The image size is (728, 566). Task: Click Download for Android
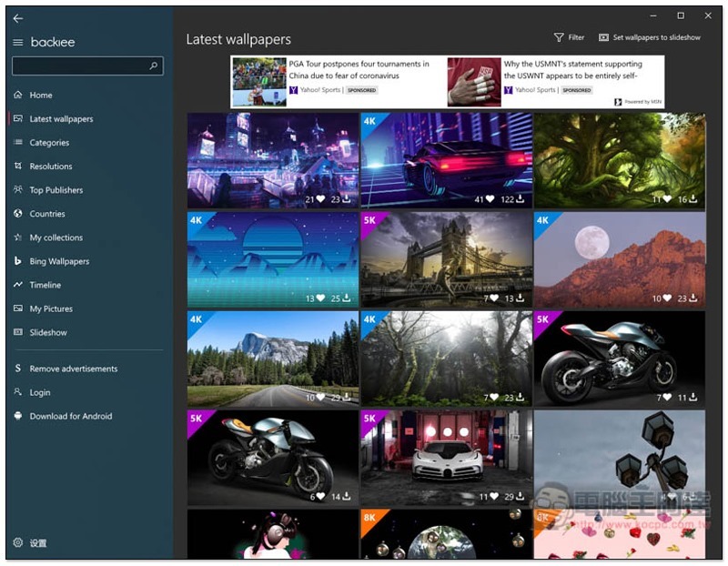click(70, 416)
